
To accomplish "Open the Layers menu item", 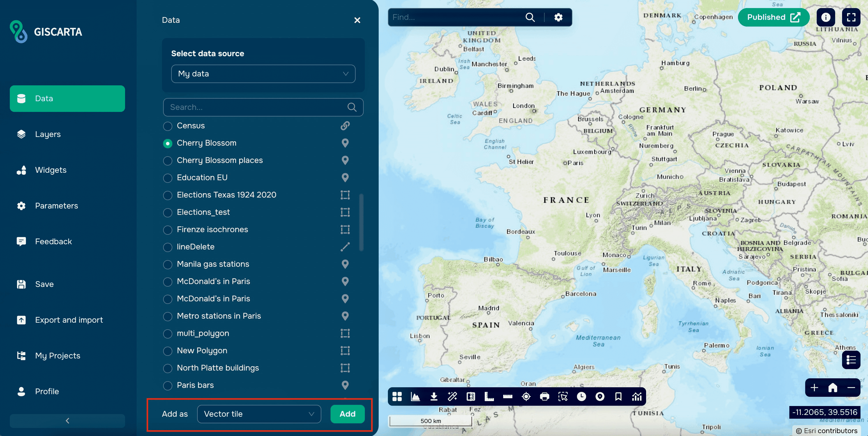I will coord(48,134).
